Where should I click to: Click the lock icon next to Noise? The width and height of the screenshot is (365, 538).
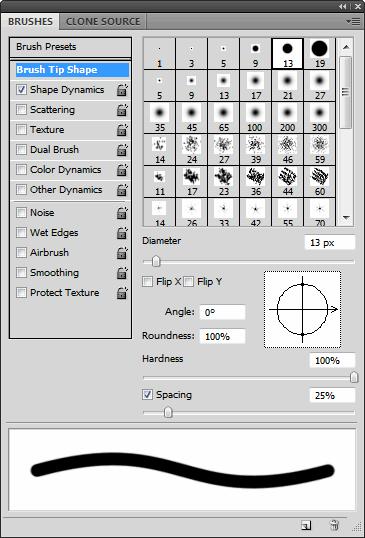point(122,213)
